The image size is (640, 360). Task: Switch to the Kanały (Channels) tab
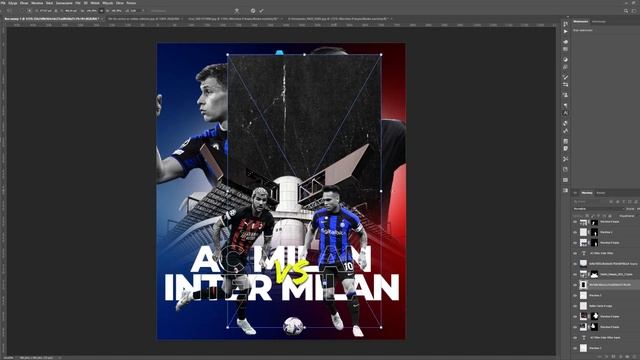tap(601, 193)
